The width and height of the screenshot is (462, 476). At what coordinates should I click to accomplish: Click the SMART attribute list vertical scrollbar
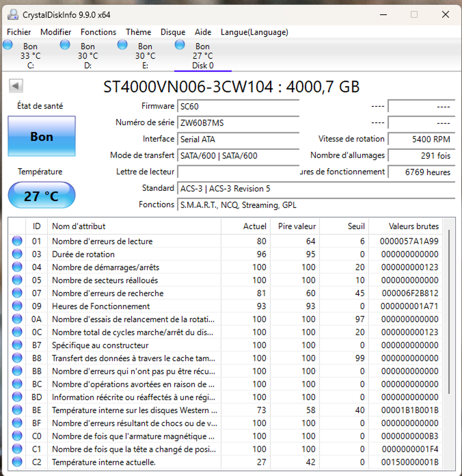(449, 312)
